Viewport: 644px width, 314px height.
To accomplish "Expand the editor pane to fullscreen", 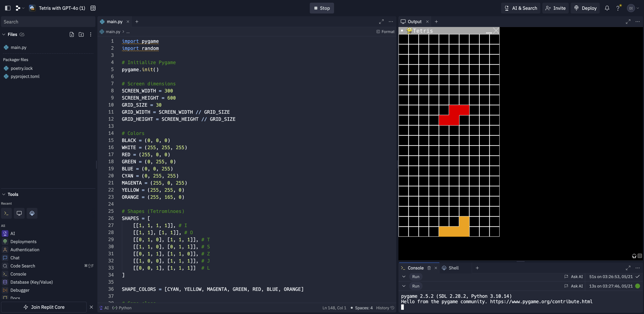I will point(381,22).
